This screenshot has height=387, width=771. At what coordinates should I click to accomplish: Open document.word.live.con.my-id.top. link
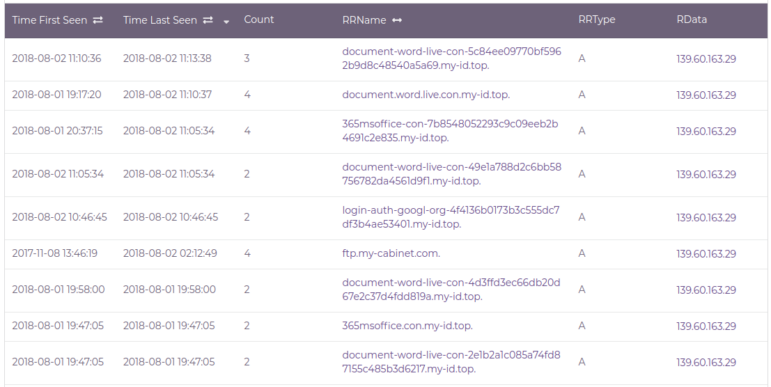pyautogui.click(x=426, y=95)
